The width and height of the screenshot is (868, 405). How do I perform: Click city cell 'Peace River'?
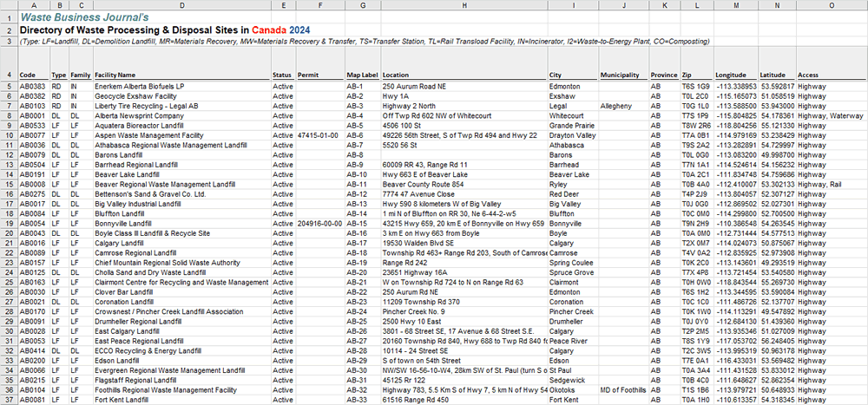(x=574, y=342)
